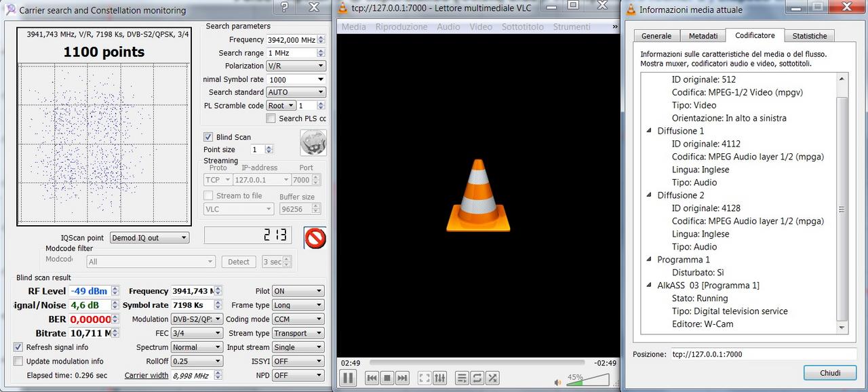Click the Posizione tcp://127.0.0.1:7000 field
This screenshot has width=868, height=392.
pos(764,354)
